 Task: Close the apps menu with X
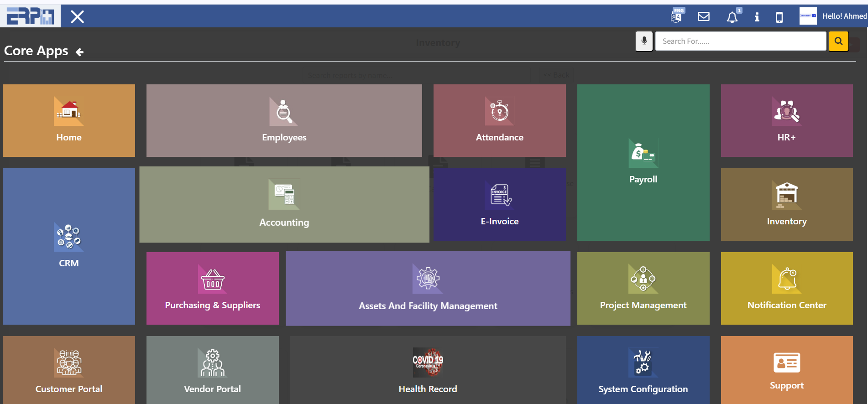77,17
